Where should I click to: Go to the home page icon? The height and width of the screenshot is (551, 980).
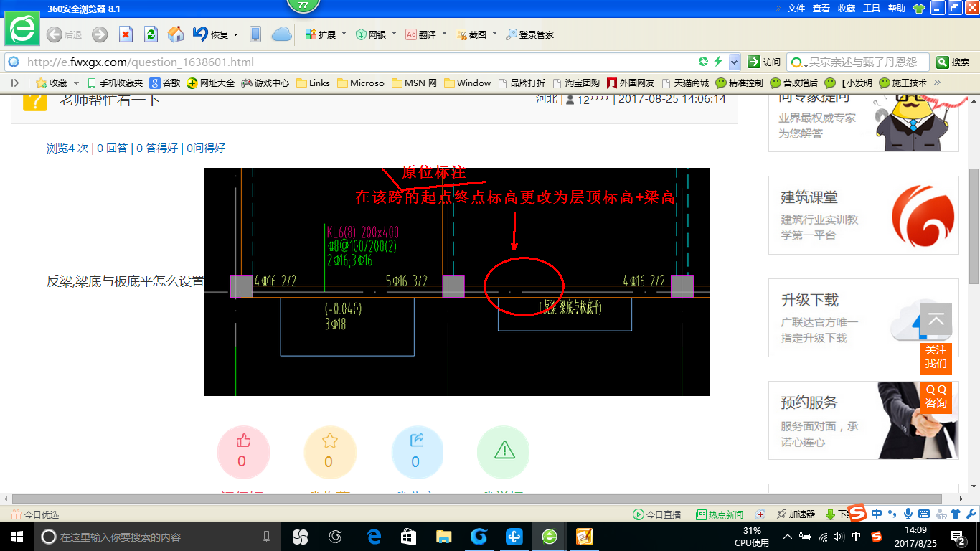tap(176, 34)
